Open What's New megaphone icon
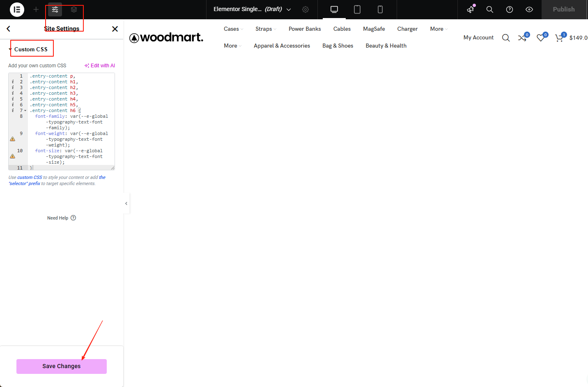Image resolution: width=588 pixels, height=387 pixels. tap(471, 9)
